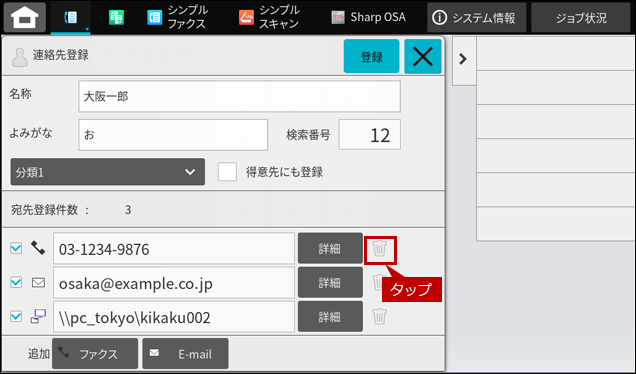Image resolution: width=636 pixels, height=374 pixels.
Task: Delete the fax number with trash icon
Action: pos(380,248)
